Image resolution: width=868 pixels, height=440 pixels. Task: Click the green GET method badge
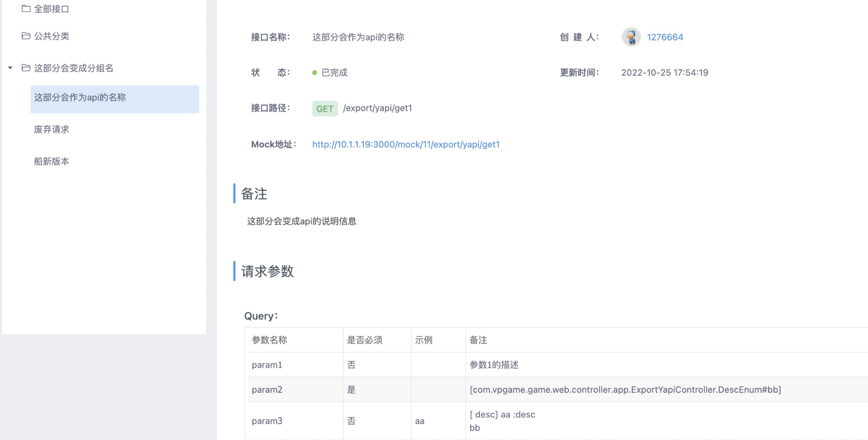coord(325,108)
